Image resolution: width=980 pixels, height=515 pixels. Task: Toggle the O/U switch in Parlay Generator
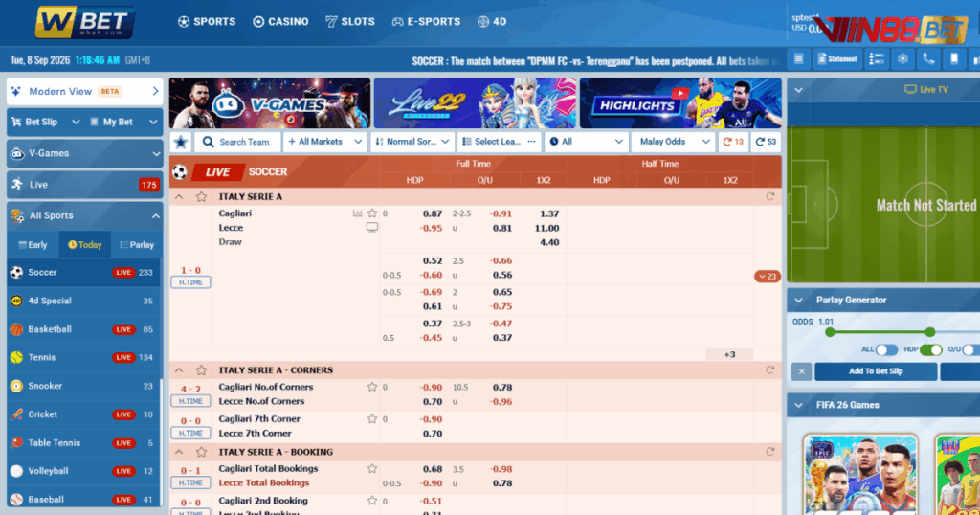tap(971, 350)
